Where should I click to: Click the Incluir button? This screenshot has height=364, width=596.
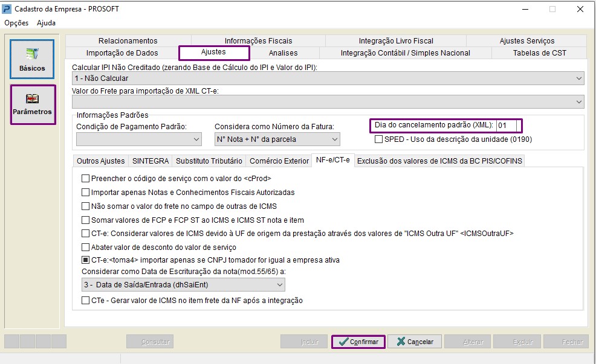click(303, 342)
